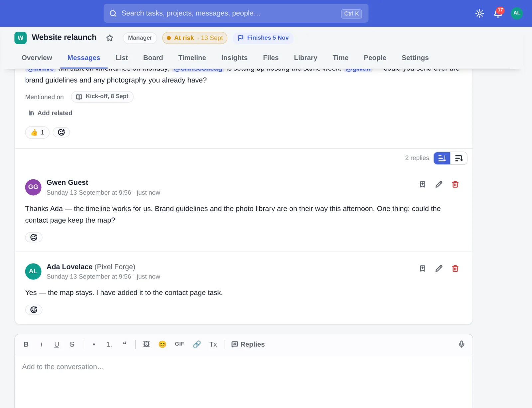Clear formatting with the Tx button
This screenshot has height=408, width=532.
[213, 344]
